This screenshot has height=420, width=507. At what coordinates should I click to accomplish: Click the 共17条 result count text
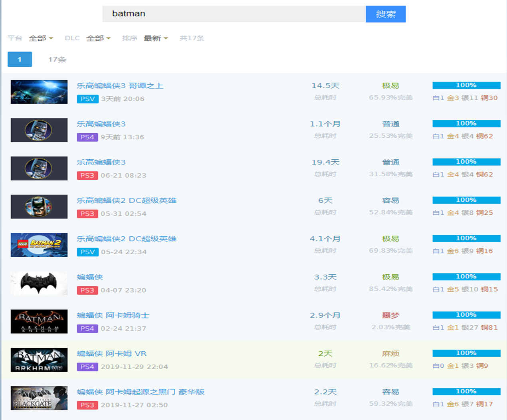point(192,38)
